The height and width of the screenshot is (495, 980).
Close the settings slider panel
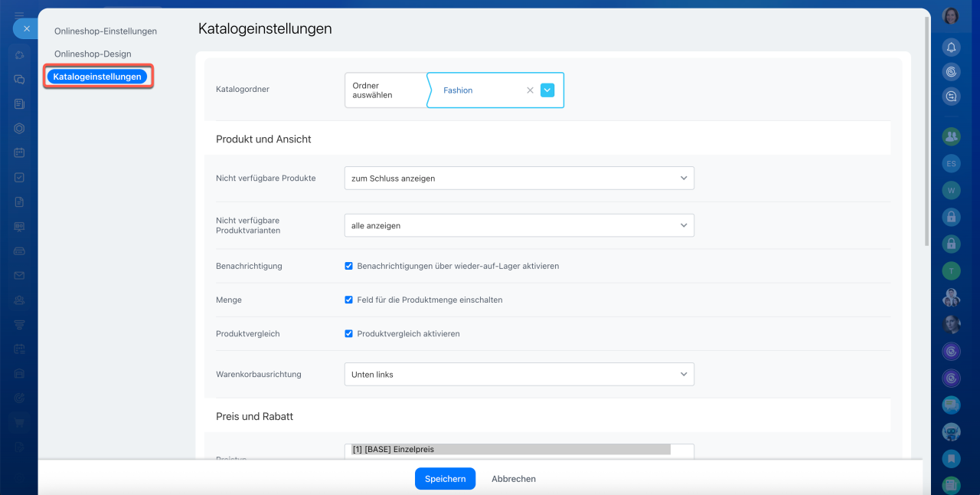pos(26,28)
